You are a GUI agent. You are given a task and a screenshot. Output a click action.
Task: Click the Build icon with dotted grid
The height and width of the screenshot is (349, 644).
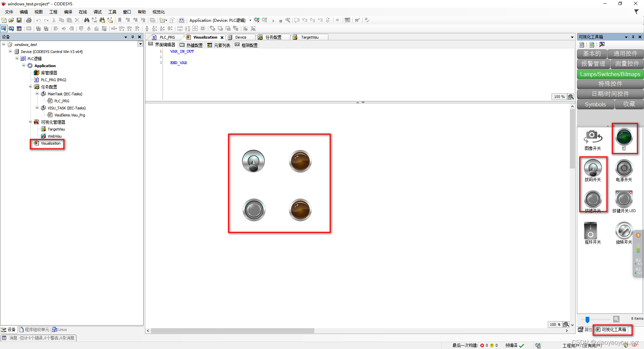pyautogui.click(x=181, y=20)
